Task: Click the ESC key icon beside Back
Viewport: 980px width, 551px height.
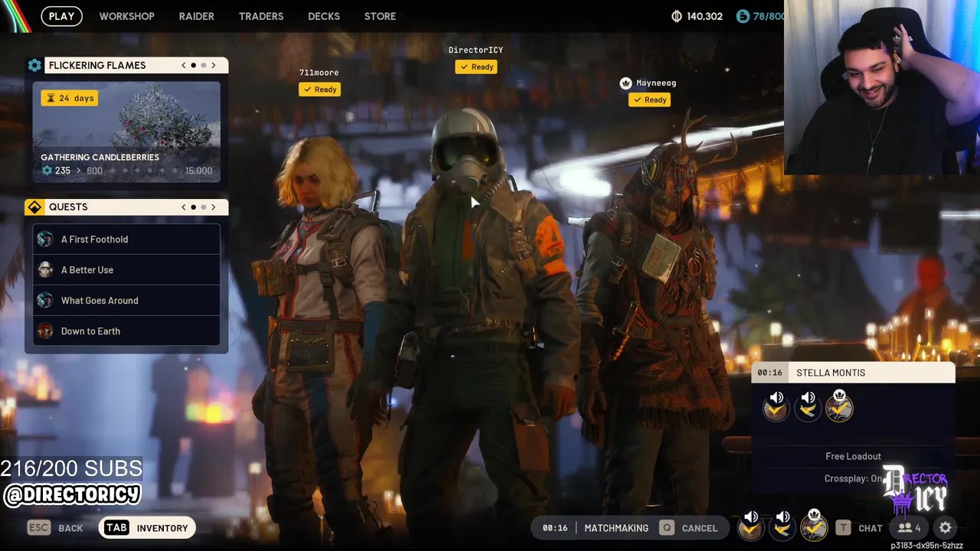Action: (x=38, y=528)
